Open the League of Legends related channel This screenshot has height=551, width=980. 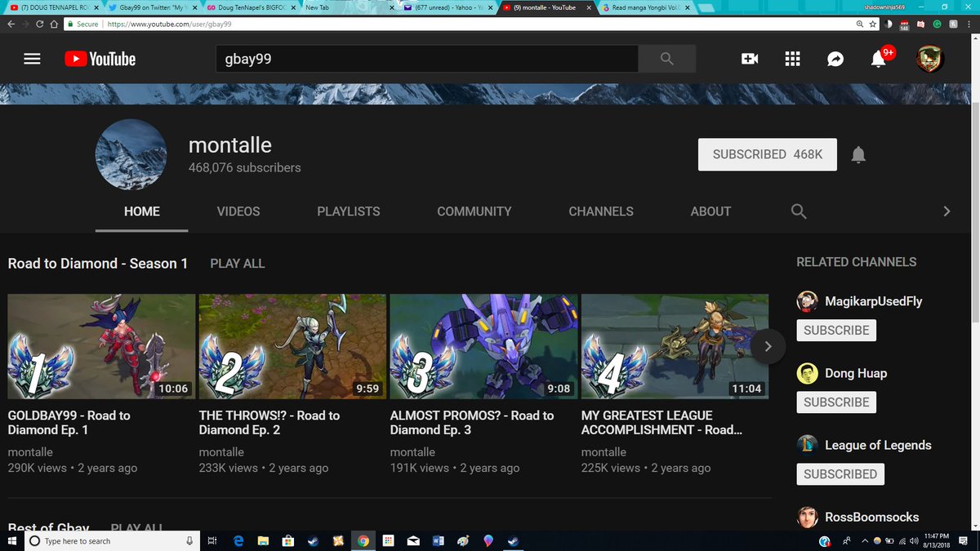point(878,445)
